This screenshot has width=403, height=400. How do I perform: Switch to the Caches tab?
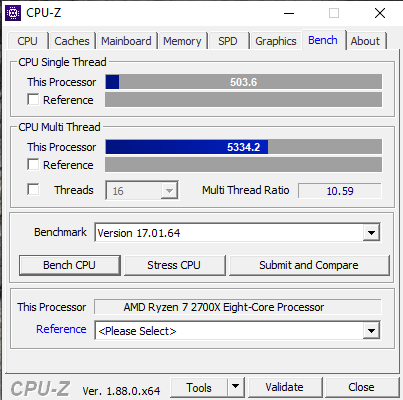point(72,41)
